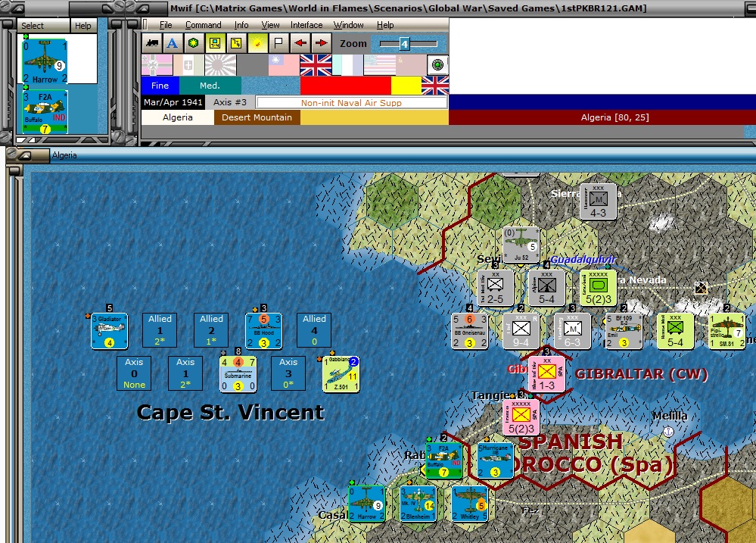Click the Mar/Apr 1941 turn label

173,102
